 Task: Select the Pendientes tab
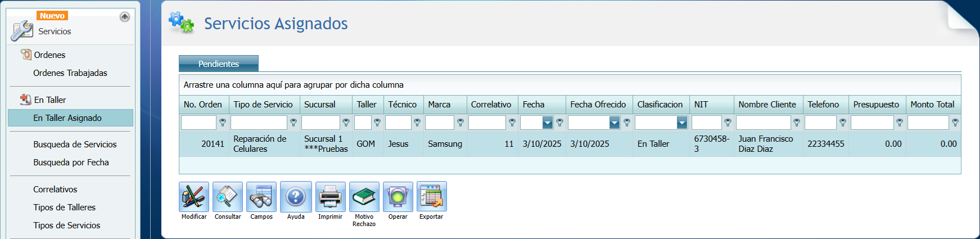(219, 64)
